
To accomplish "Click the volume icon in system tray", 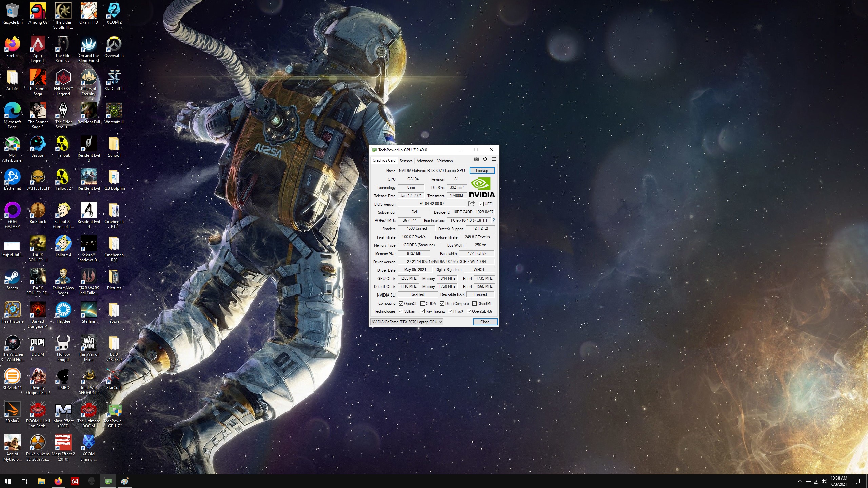I will coord(824,481).
